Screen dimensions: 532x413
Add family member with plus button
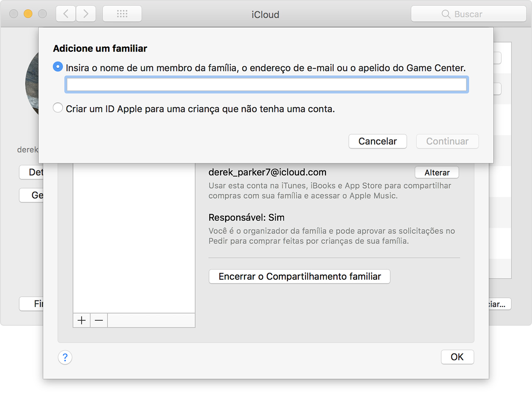click(x=82, y=320)
